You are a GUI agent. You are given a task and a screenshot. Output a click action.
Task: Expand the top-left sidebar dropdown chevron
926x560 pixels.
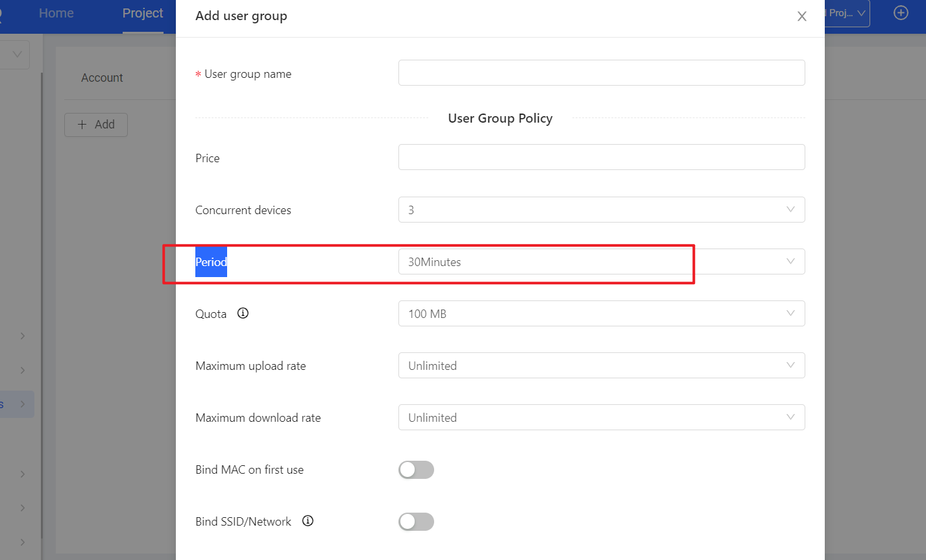pos(17,55)
